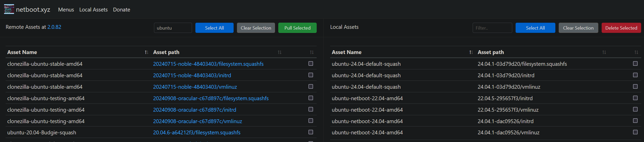Clear selection of local assets
The width and height of the screenshot is (644, 142).
coord(578,28)
